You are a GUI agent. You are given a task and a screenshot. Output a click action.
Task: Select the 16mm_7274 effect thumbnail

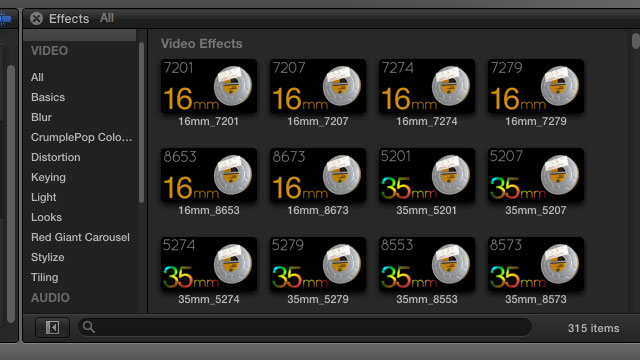(427, 86)
